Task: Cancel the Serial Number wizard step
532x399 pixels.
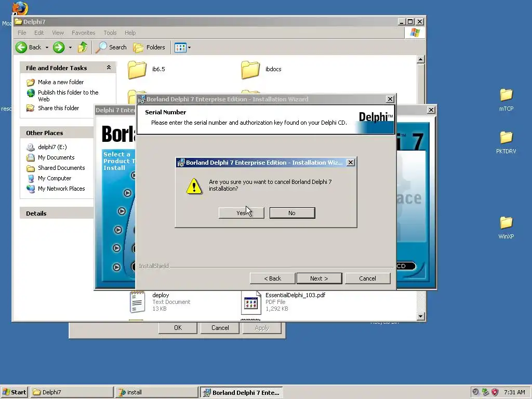Action: coord(367,278)
